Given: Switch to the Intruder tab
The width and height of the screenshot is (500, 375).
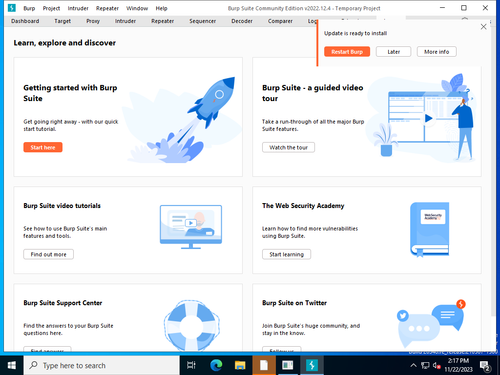Looking at the screenshot, I should click(125, 21).
